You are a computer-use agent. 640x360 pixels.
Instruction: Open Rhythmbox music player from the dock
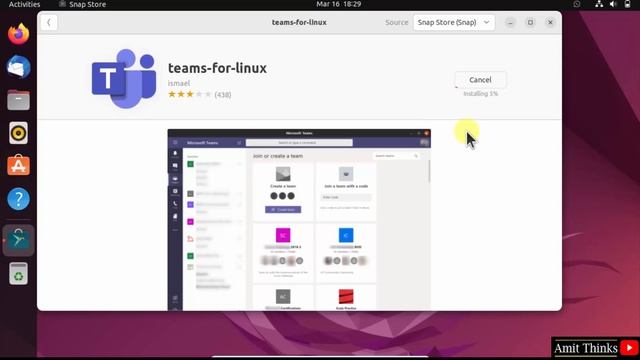pos(18,133)
